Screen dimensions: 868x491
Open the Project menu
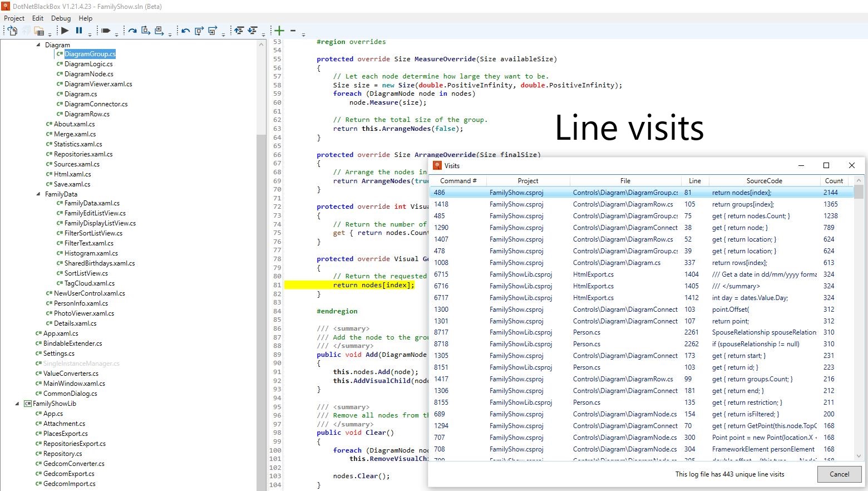coord(14,18)
